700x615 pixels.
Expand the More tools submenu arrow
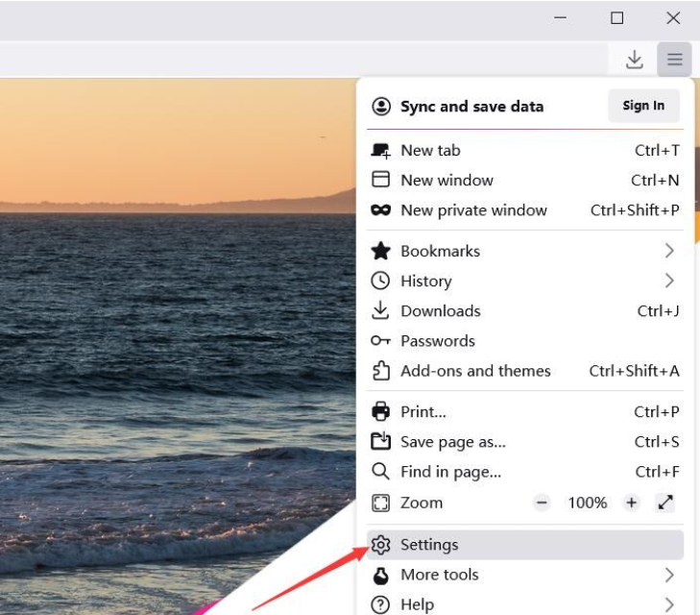pos(669,575)
